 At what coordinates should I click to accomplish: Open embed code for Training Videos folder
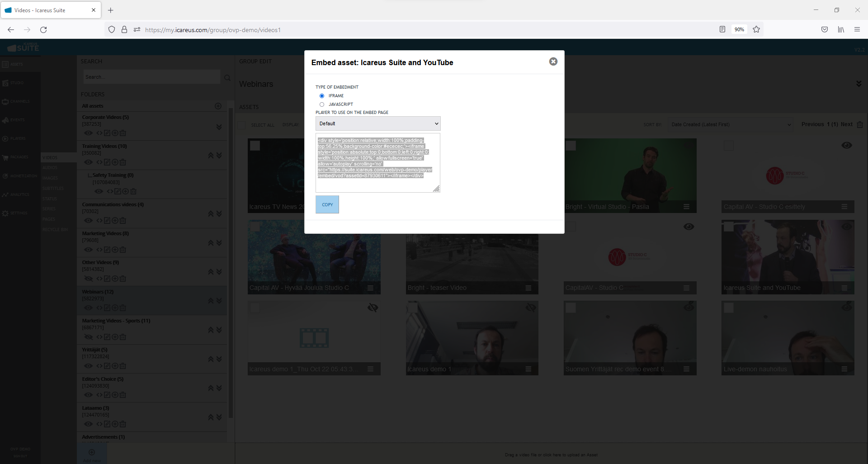click(x=99, y=162)
